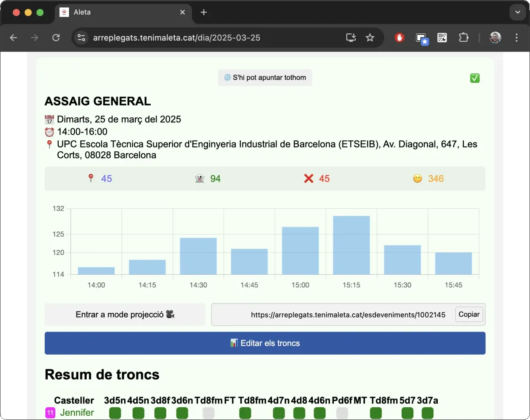Click the install app icon in address bar
This screenshot has width=530, height=420.
tap(351, 38)
